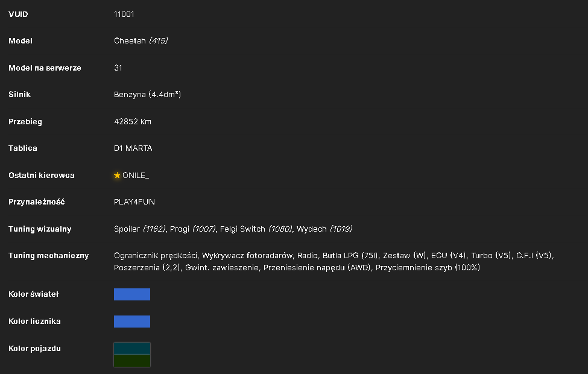
Task: Click the VUID label
Action: point(18,14)
